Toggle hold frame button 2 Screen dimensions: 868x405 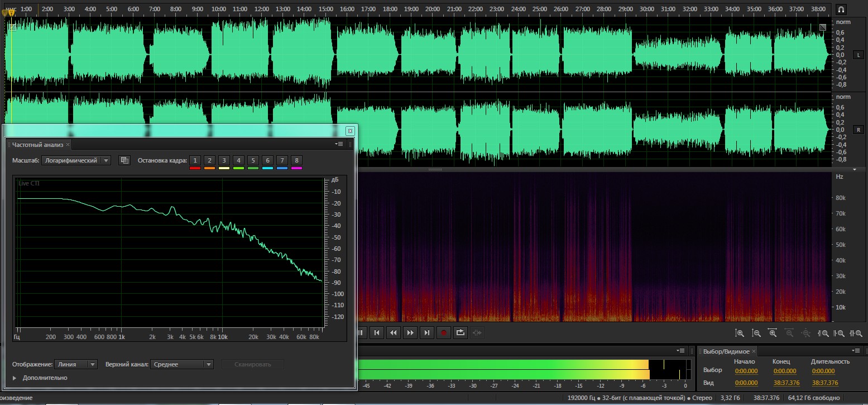pyautogui.click(x=209, y=160)
